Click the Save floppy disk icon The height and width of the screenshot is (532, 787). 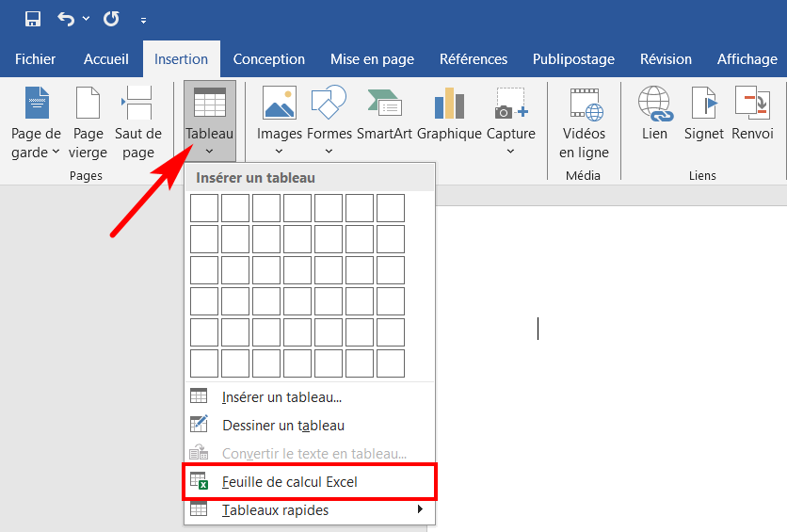(x=33, y=19)
